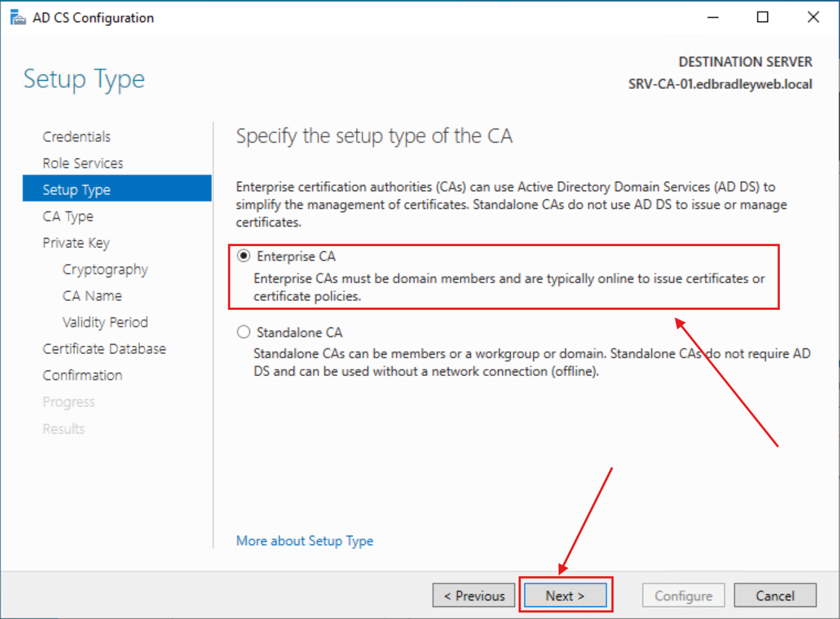Click Next to continue the wizard
Viewport: 840px width, 619px height.
coord(565,595)
